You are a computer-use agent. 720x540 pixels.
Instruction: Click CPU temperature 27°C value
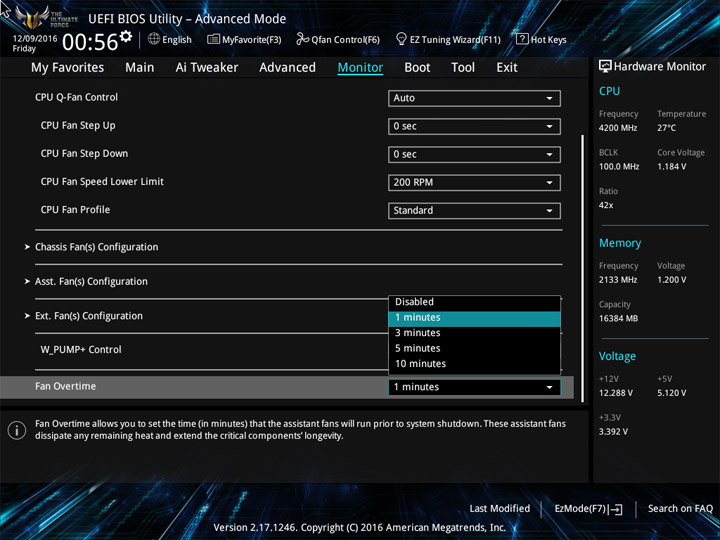point(667,128)
